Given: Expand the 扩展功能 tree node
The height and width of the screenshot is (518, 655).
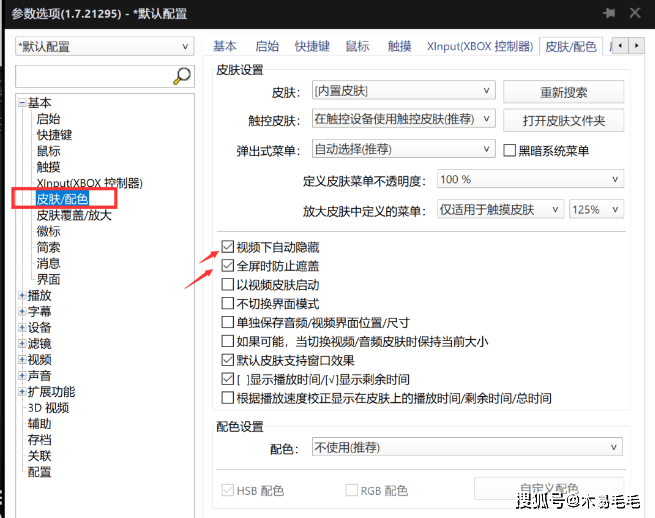Looking at the screenshot, I should 22,391.
